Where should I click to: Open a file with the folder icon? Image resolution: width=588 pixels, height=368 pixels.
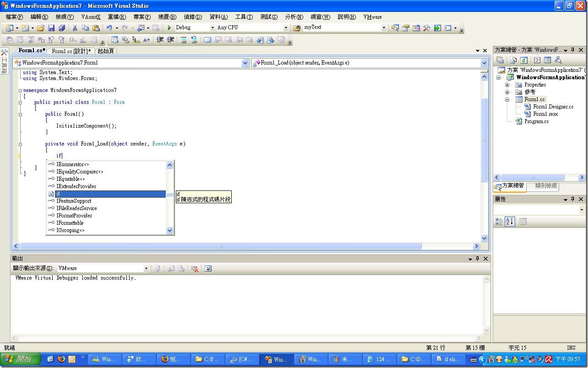pyautogui.click(x=40, y=27)
